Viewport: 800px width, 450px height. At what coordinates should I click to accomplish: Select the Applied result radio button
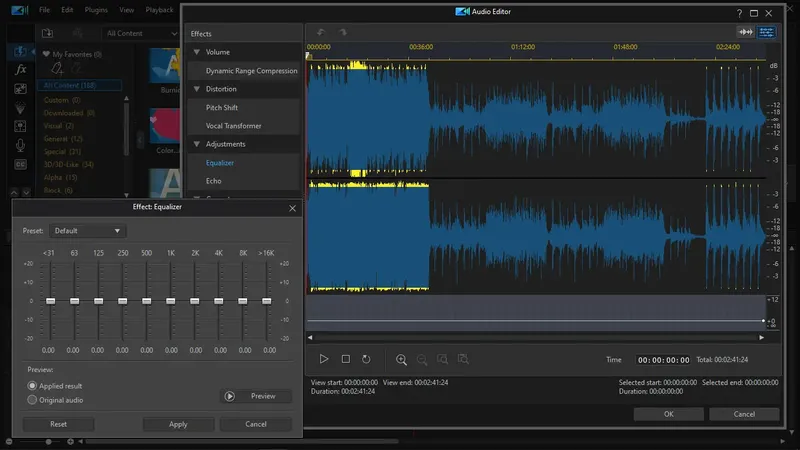click(33, 385)
